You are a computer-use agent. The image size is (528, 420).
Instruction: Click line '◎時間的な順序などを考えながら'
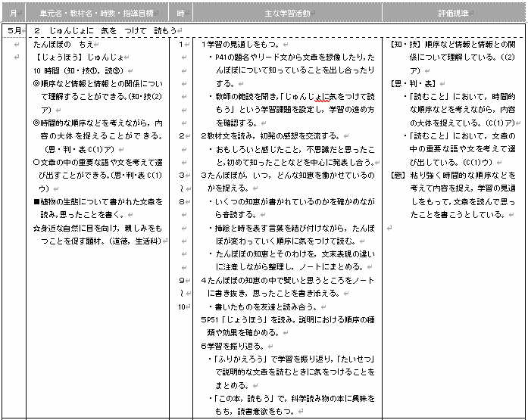tap(98, 123)
